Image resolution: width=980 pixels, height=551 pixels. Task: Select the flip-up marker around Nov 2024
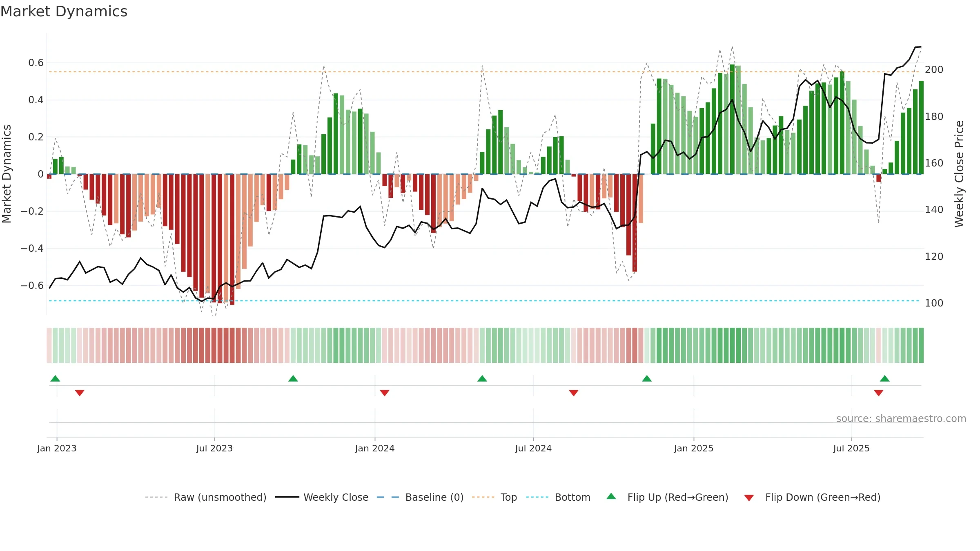(647, 378)
